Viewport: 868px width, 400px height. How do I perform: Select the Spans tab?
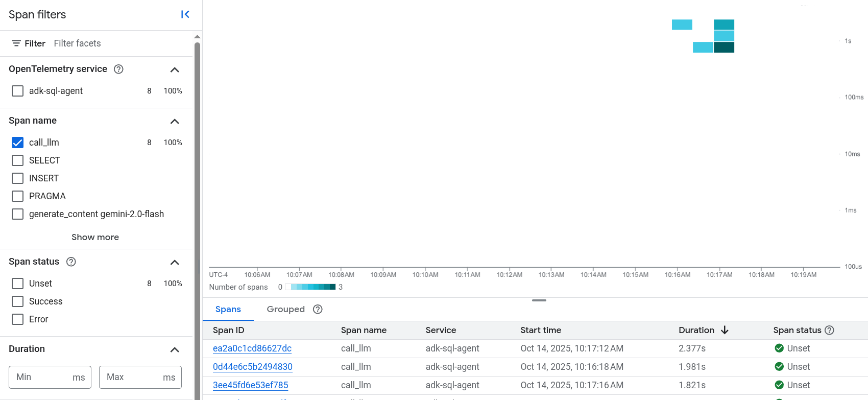pyautogui.click(x=228, y=309)
